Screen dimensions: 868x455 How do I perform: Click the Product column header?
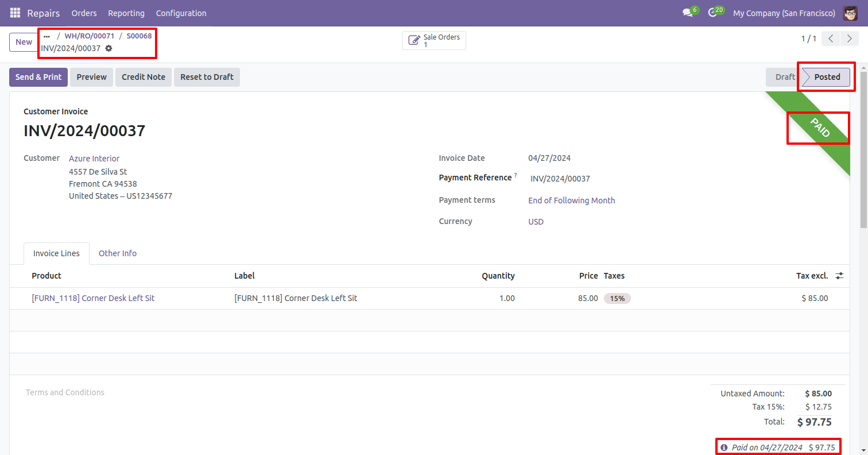46,276
